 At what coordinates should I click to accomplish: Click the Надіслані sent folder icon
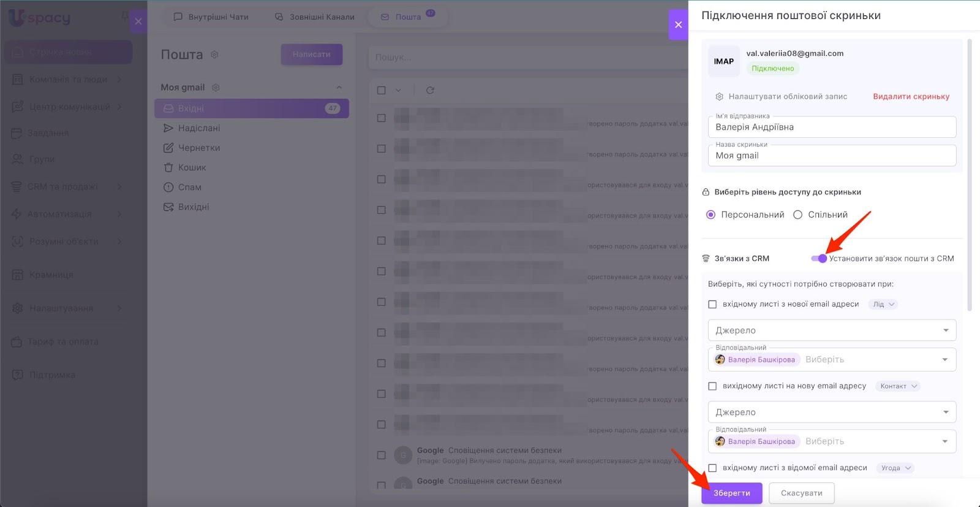(168, 128)
